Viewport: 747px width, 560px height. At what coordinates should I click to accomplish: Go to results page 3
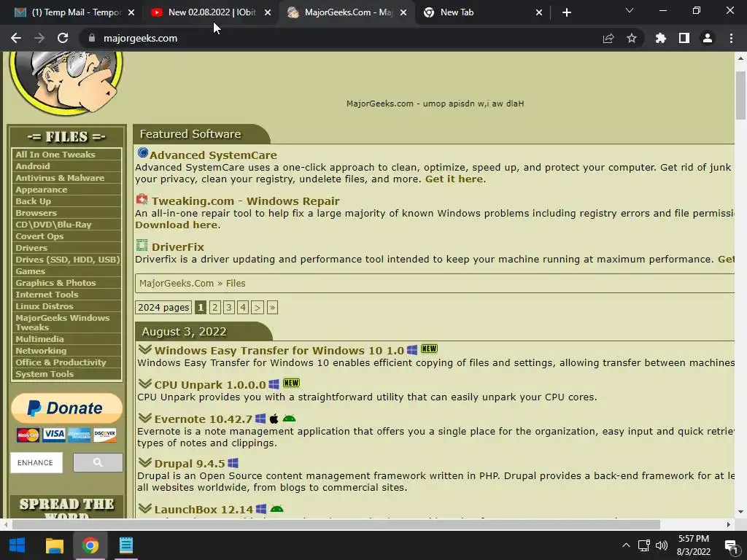(229, 308)
